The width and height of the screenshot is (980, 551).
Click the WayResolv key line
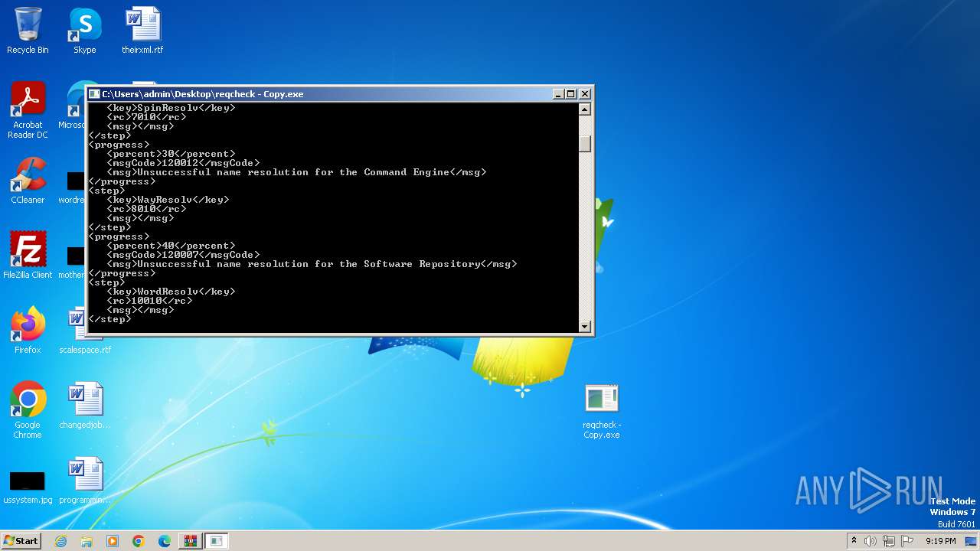click(168, 200)
